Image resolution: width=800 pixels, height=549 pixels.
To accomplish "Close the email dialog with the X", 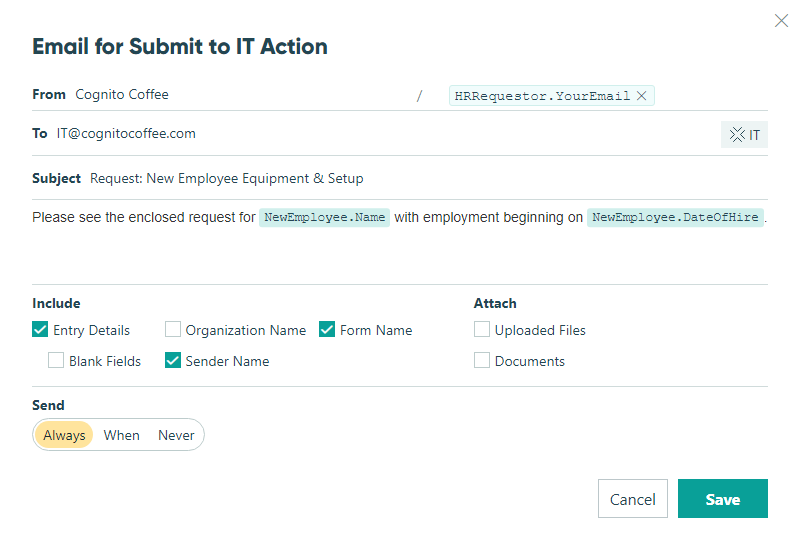I will pos(781,21).
